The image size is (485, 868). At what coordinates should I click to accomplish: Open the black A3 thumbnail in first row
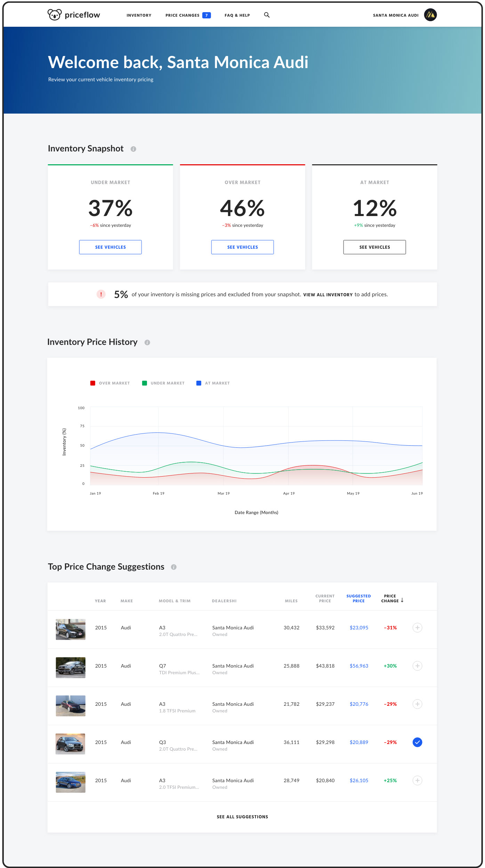pyautogui.click(x=71, y=629)
